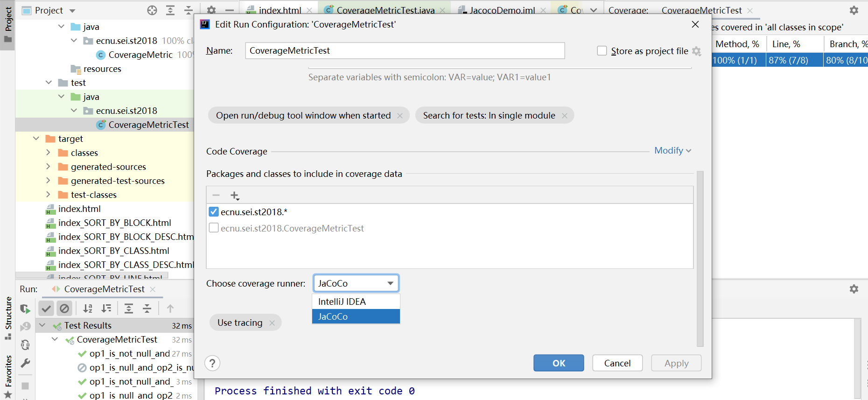Open Run output panel gear icon
This screenshot has height=400, width=868.
854,289
